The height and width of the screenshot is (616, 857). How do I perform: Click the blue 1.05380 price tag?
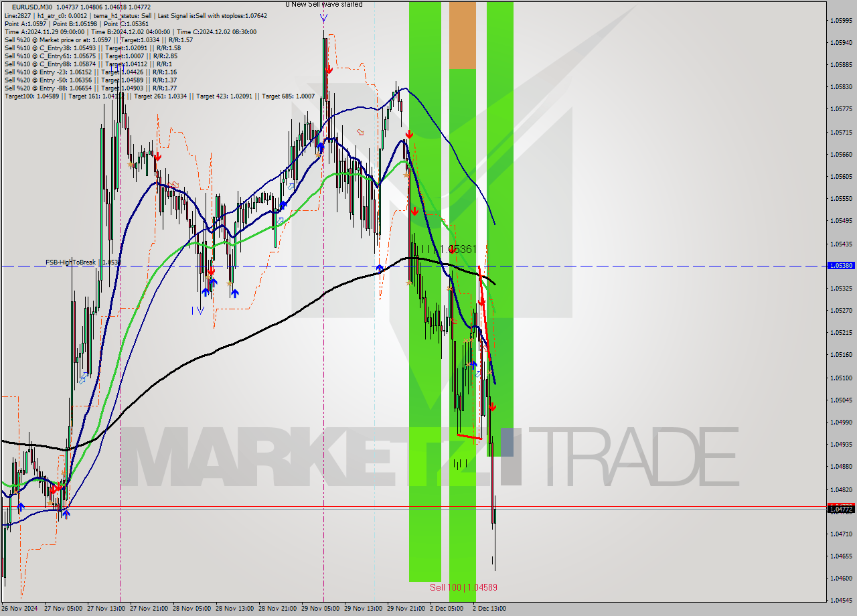[842, 266]
